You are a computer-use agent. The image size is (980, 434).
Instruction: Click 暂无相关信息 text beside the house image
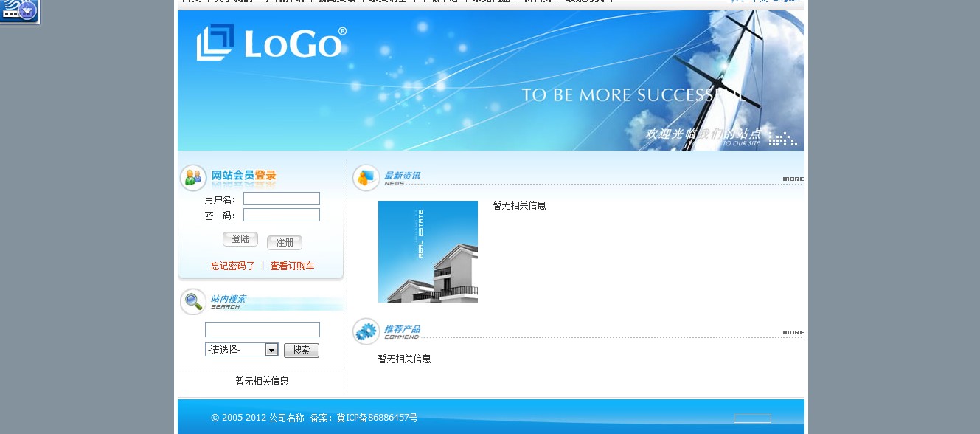pyautogui.click(x=520, y=205)
